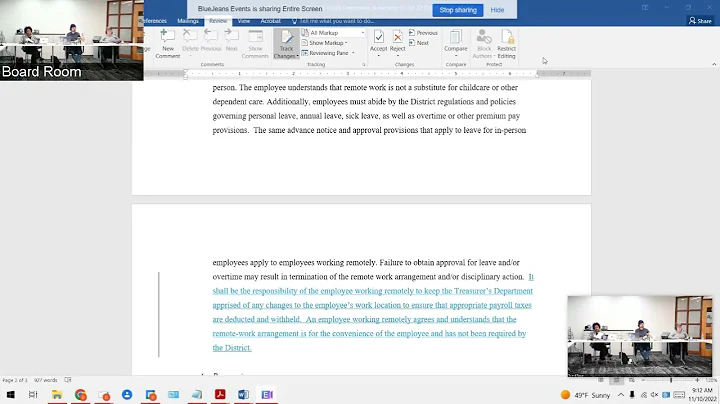Viewport: 720px width, 404px height.
Task: Click the Share button
Action: click(700, 21)
